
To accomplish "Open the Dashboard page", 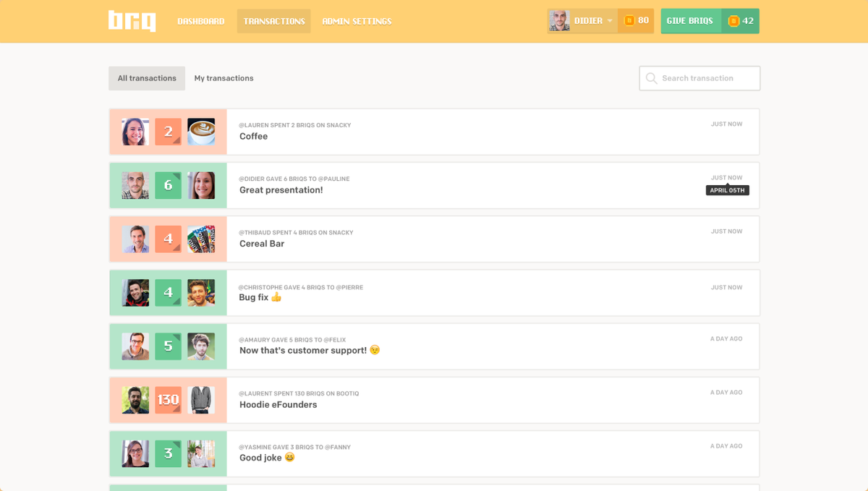I will 201,22.
